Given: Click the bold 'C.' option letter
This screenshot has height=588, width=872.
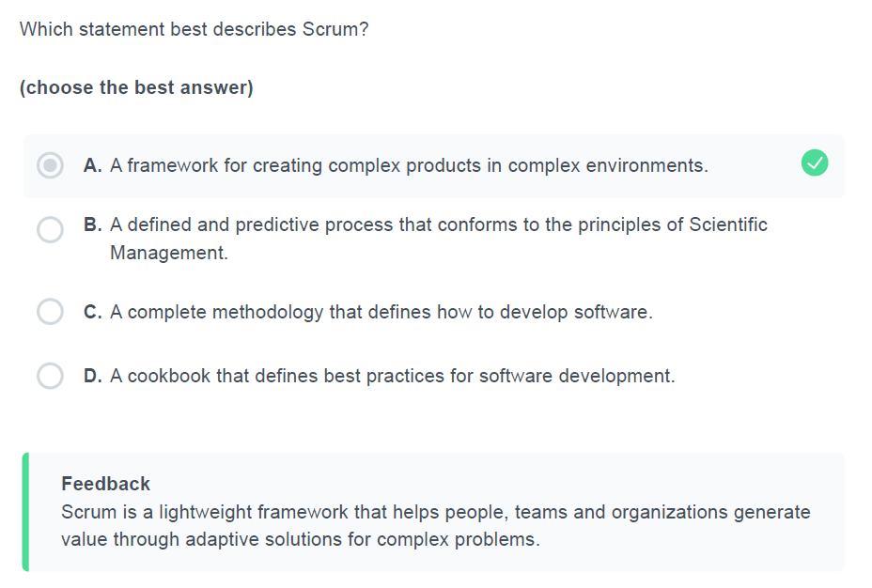Looking at the screenshot, I should tap(93, 312).
